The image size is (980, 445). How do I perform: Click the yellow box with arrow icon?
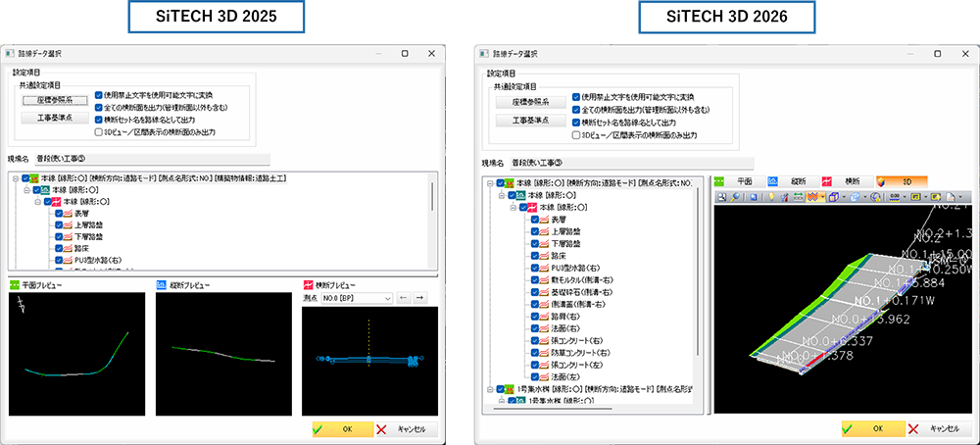(936, 197)
